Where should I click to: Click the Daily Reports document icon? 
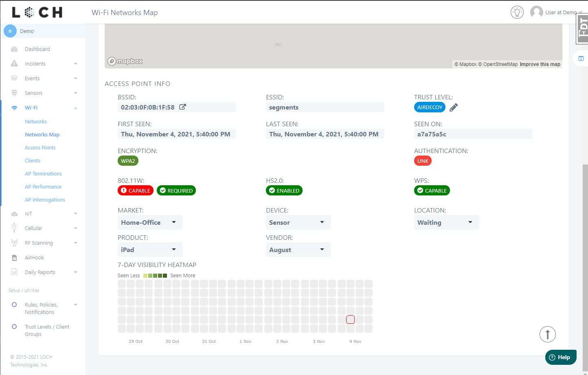pyautogui.click(x=14, y=272)
